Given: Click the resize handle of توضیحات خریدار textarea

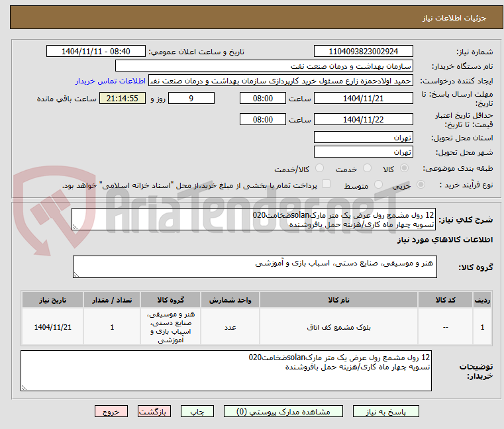Looking at the screenshot, I should coord(24,388).
